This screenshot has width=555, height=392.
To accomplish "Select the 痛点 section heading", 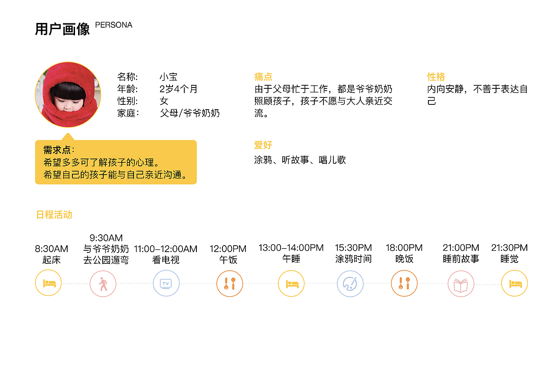I will 262,77.
